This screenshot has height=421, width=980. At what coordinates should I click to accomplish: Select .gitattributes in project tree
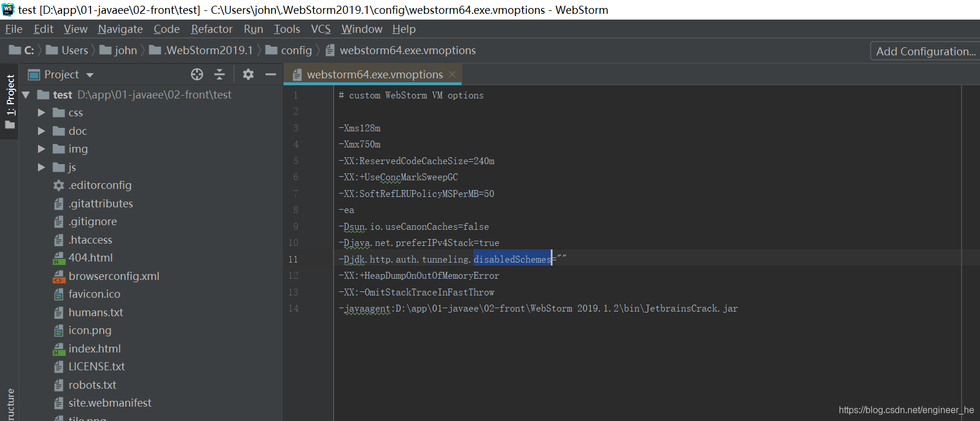[x=101, y=204]
